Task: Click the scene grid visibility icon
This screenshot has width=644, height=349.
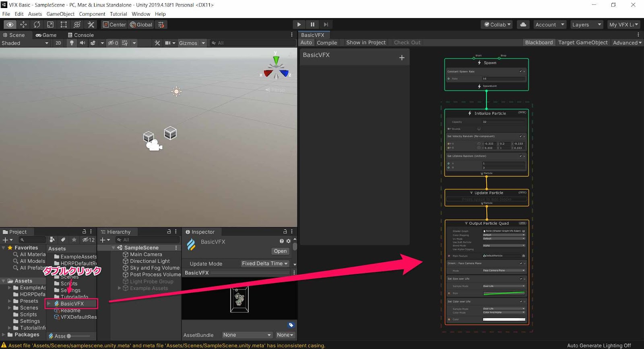Action: point(125,43)
